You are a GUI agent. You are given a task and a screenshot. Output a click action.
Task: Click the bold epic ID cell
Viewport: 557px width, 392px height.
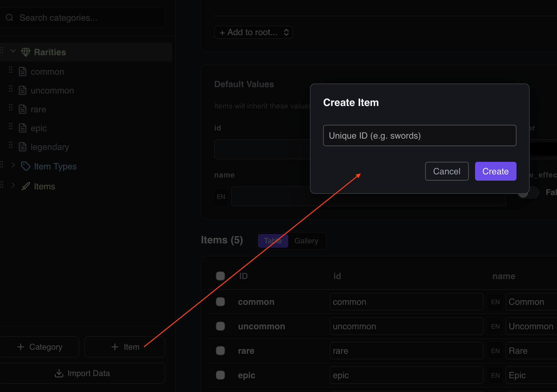246,375
